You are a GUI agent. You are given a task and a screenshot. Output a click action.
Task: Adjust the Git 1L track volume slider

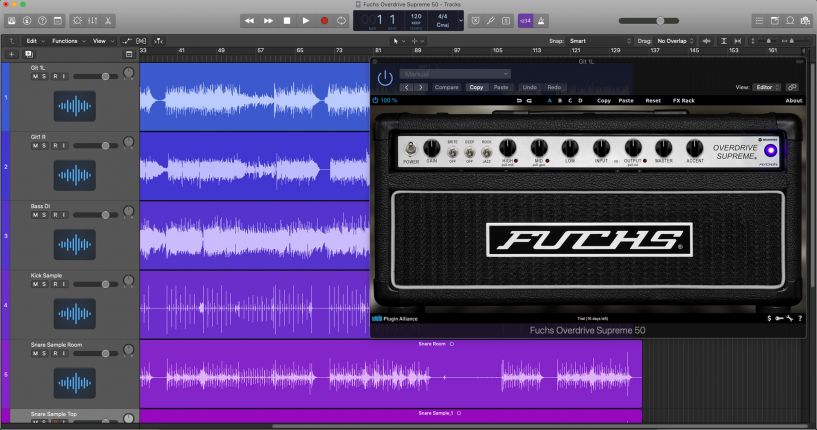coord(96,77)
